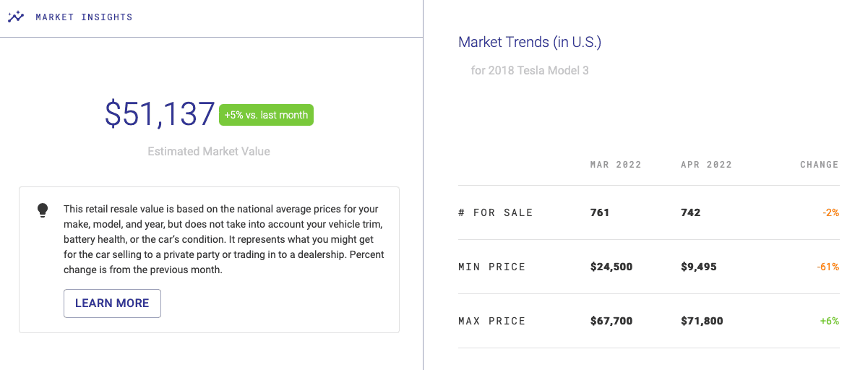Select the $9,495 min price
868x370 pixels.
[x=699, y=267]
